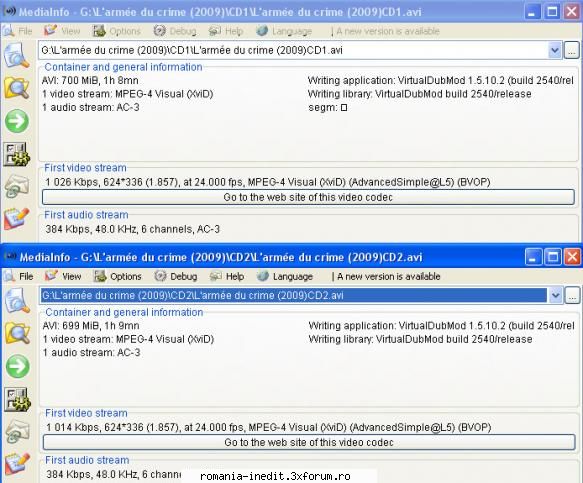Click green arrow icon in CD1 window sidebar
Viewport: 583px width, 483px height.
[x=16, y=121]
